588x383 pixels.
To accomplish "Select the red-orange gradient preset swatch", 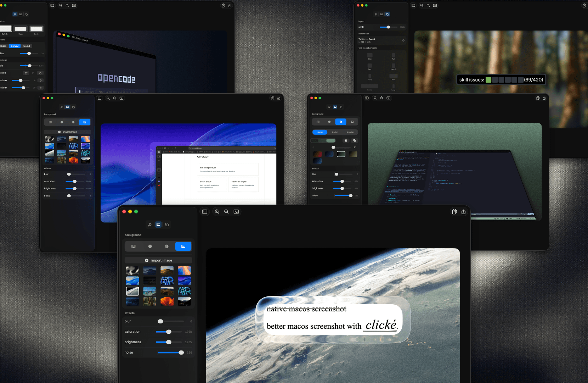I will pos(317,154).
